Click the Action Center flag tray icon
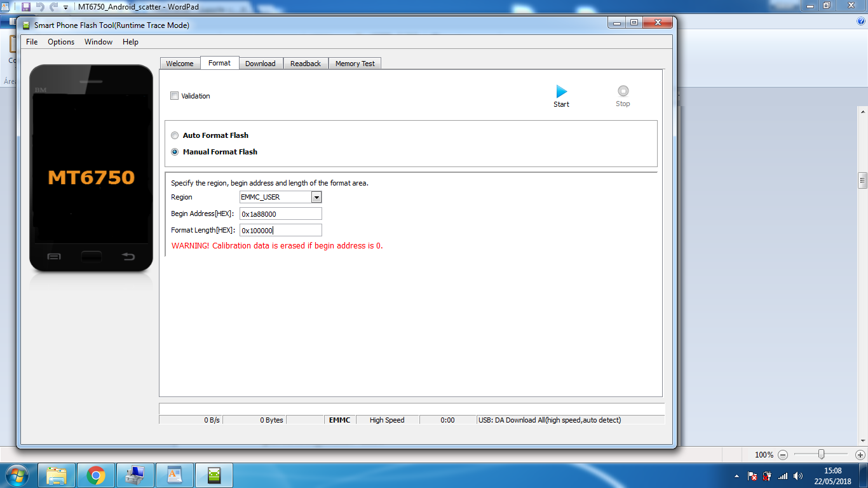Viewport: 868px width, 488px height. coord(752,476)
